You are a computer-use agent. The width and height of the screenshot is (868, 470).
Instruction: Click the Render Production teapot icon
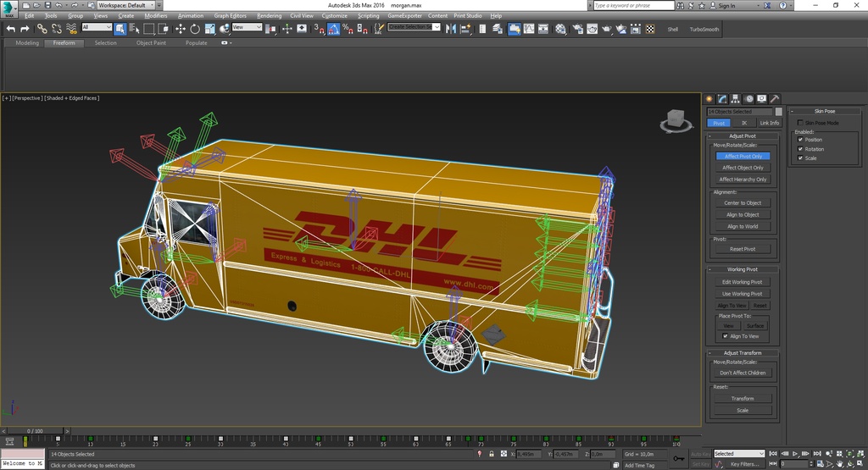tap(607, 29)
